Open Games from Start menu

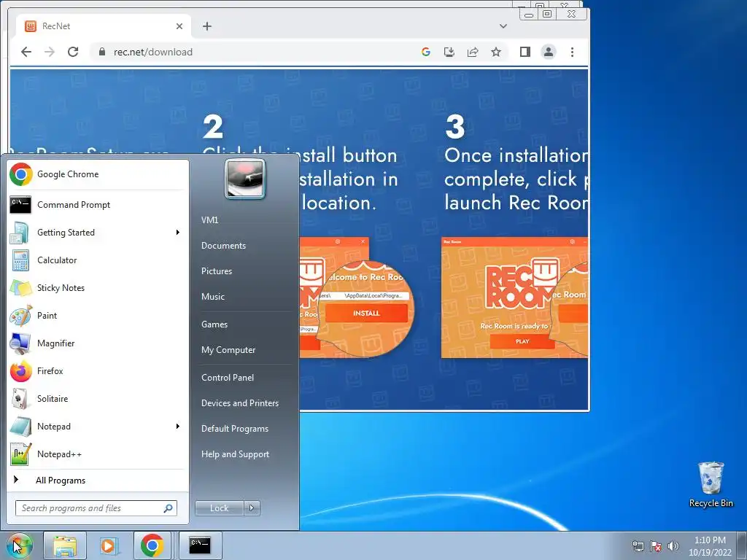pyautogui.click(x=214, y=324)
